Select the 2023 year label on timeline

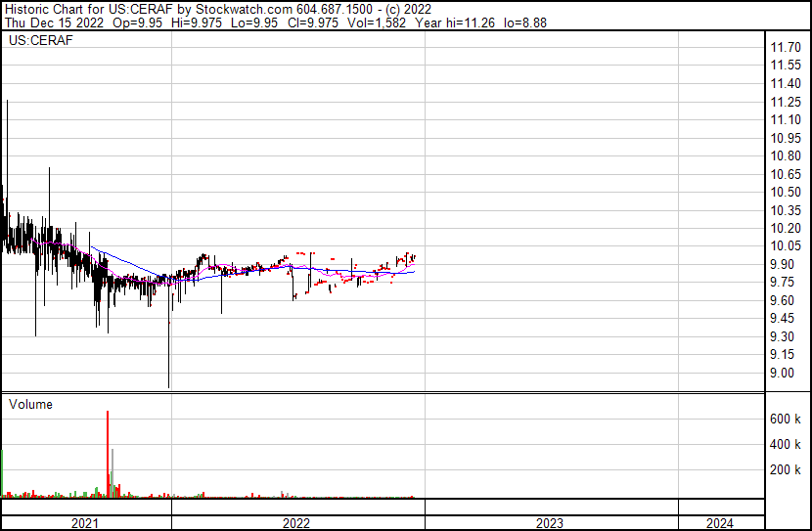(550, 523)
